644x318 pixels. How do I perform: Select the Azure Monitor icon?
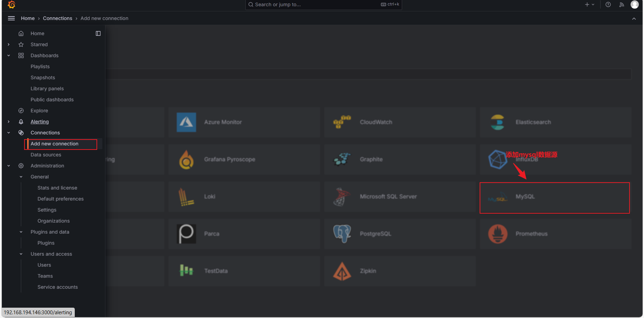186,122
